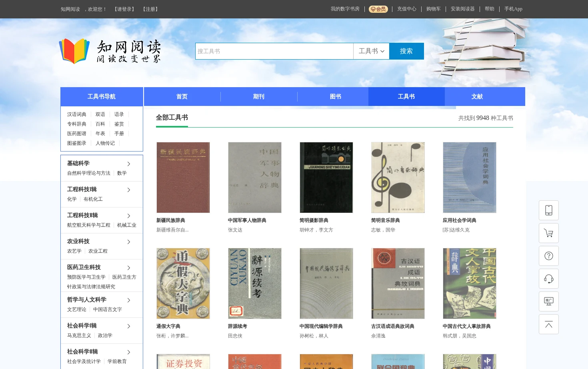
Task: Open the 通假大字典 book cover
Action: [183, 283]
